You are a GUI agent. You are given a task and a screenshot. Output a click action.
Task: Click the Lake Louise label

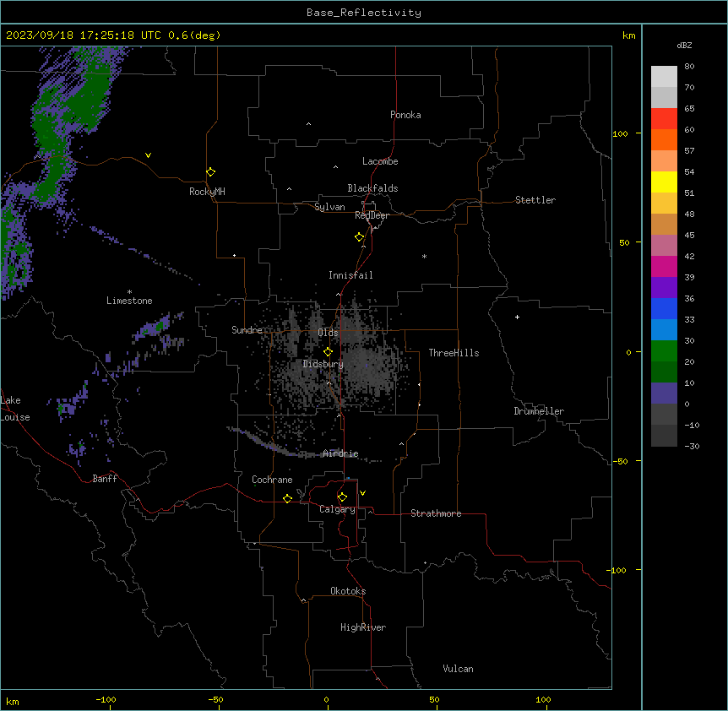click(15, 409)
